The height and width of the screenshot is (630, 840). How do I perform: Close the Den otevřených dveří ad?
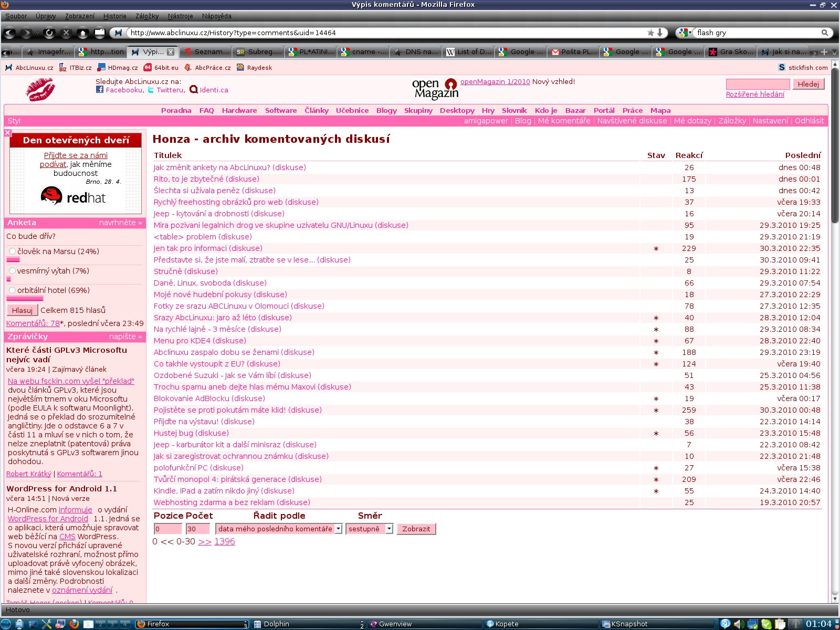(x=8, y=133)
